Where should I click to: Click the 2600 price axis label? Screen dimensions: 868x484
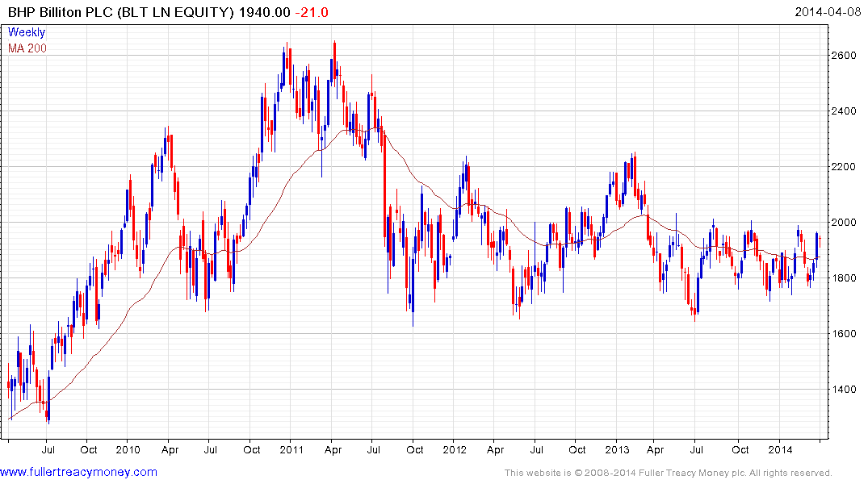845,56
